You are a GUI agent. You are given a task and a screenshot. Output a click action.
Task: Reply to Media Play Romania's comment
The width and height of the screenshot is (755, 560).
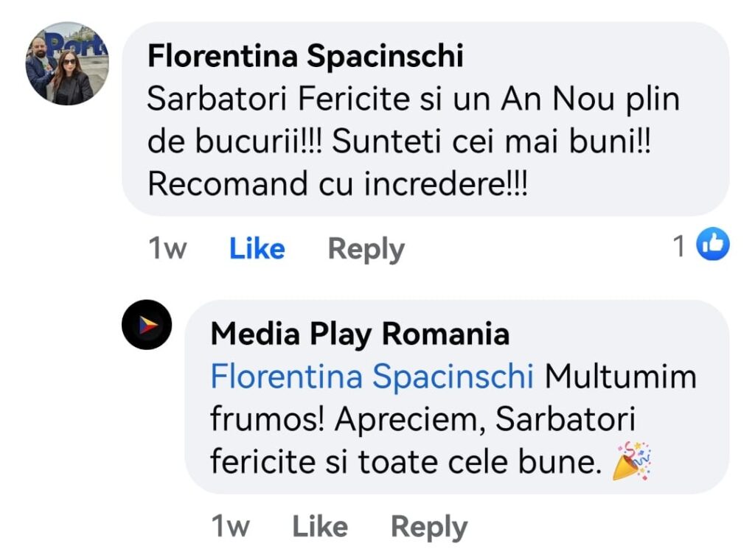[x=428, y=526]
